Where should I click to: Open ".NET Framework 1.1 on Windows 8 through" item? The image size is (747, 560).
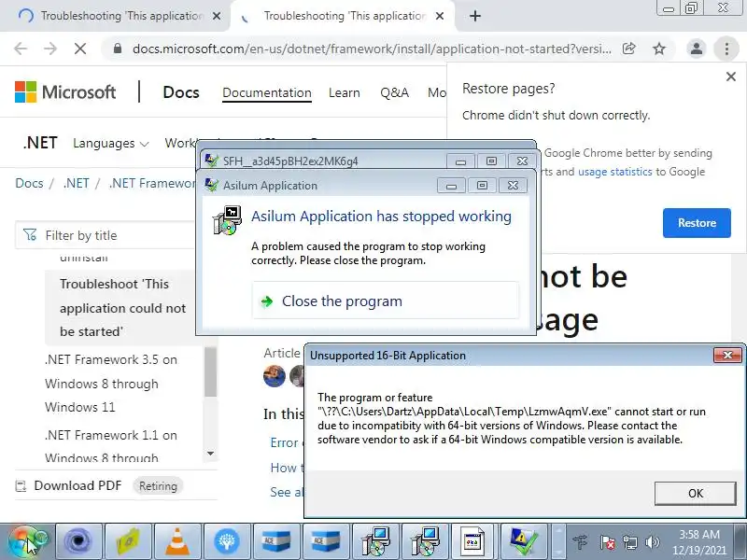tap(110, 446)
